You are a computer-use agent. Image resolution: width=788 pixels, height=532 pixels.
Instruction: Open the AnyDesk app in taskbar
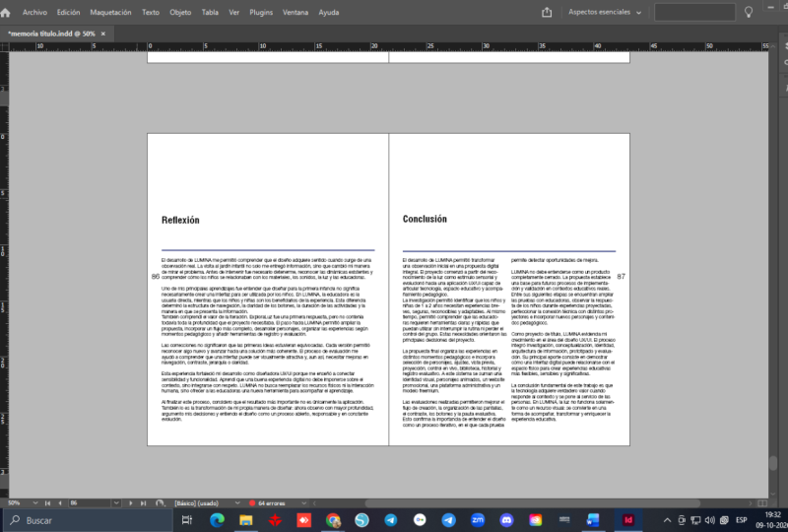point(303,520)
